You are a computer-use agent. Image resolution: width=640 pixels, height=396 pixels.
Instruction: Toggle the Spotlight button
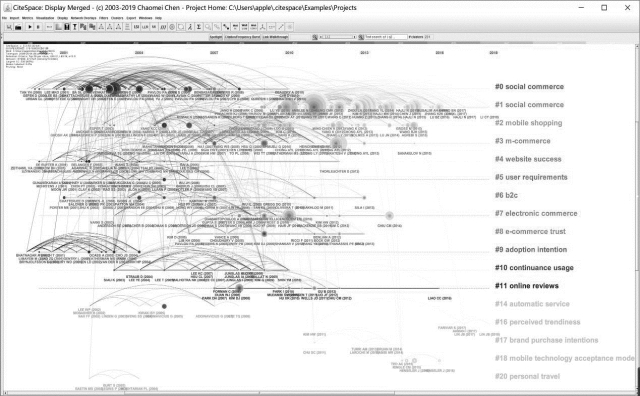click(216, 37)
